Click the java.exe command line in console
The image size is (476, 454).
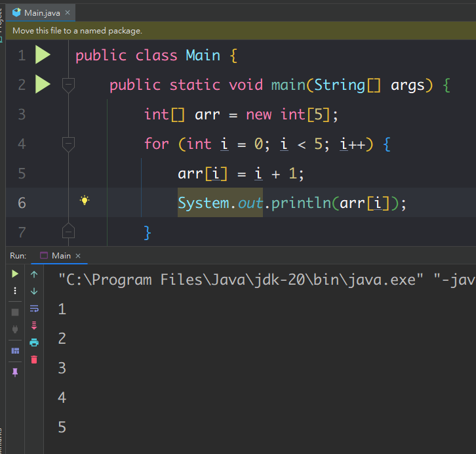(267, 279)
